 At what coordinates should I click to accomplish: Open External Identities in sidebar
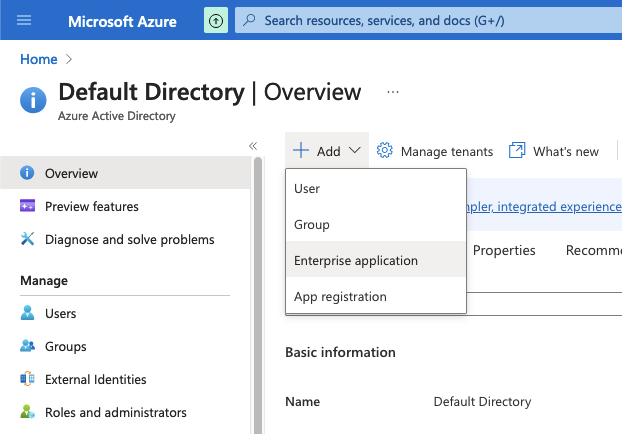(x=95, y=379)
